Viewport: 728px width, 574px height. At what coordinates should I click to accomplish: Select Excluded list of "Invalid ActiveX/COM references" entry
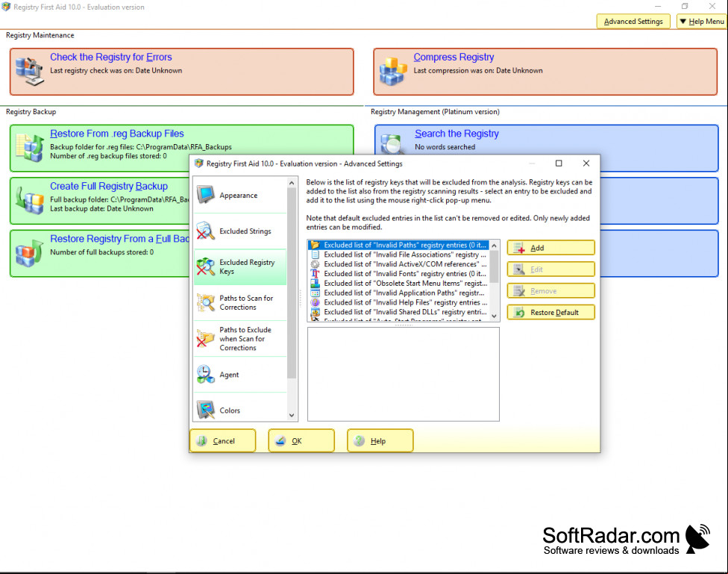(x=399, y=264)
